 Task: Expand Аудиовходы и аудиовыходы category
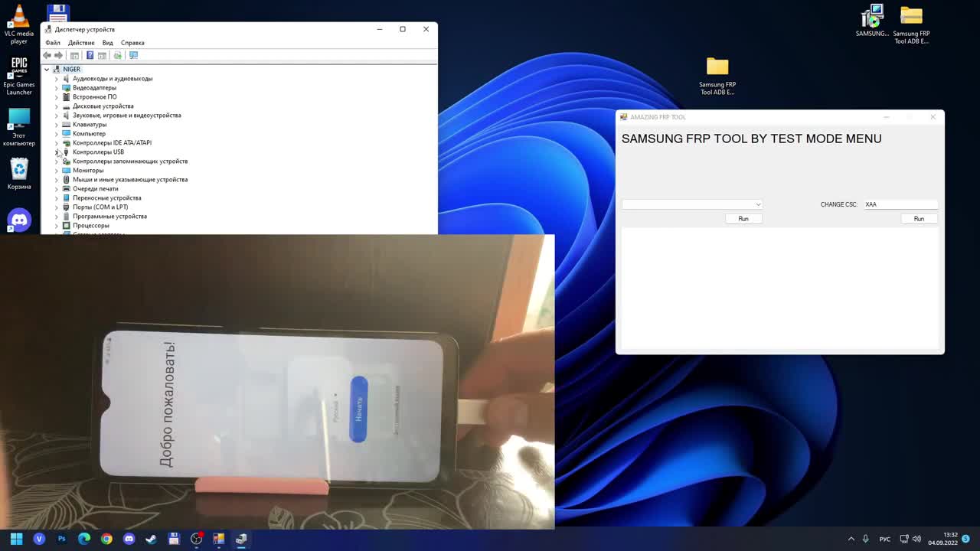tap(56, 79)
